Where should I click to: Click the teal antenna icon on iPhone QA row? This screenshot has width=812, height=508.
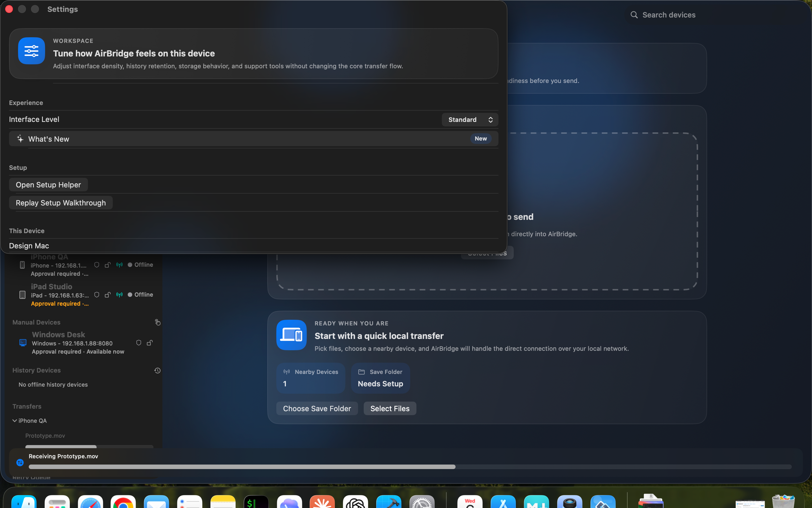[120, 265]
